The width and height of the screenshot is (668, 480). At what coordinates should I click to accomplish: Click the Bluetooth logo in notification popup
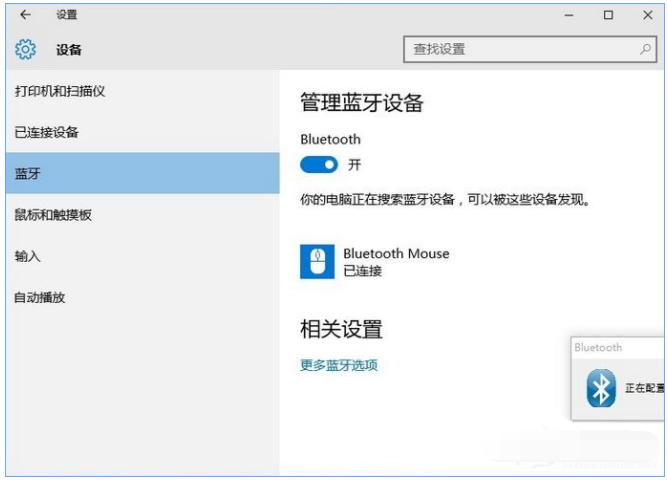(x=600, y=389)
